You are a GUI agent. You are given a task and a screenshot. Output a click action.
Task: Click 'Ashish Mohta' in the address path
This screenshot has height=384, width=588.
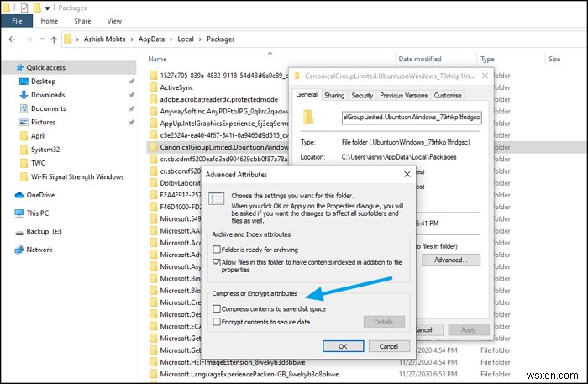[x=104, y=39]
